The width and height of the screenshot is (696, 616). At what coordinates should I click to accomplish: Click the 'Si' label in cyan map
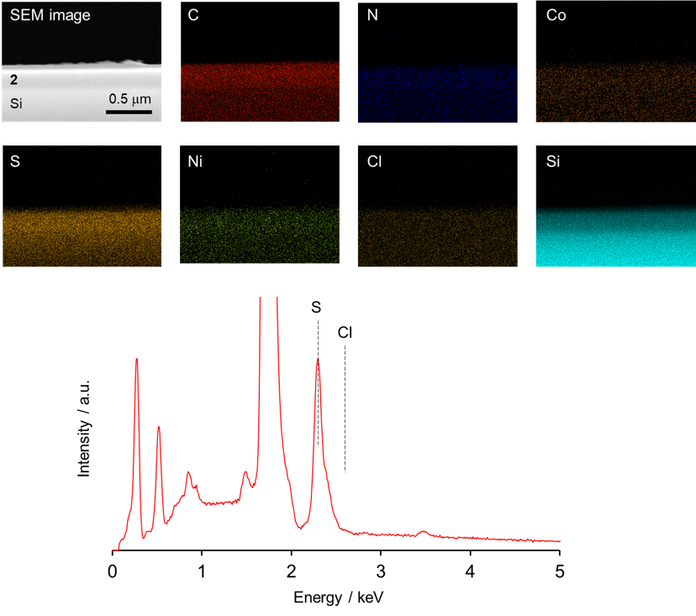click(x=552, y=161)
